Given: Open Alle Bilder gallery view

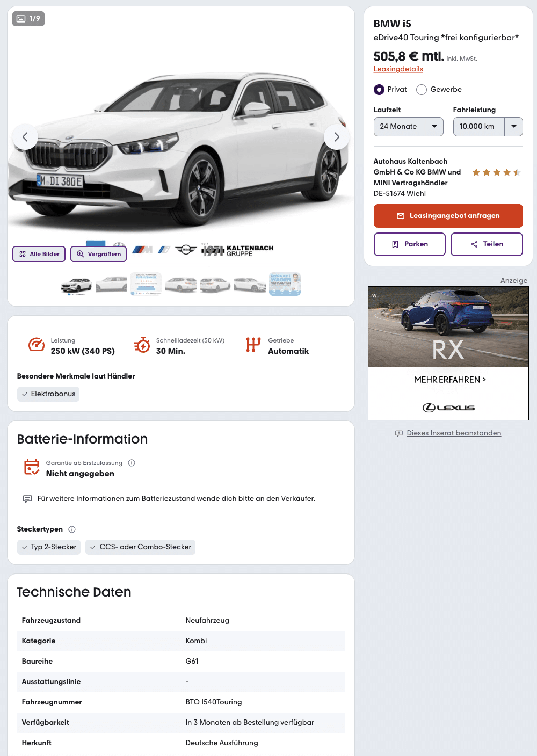Looking at the screenshot, I should click(39, 254).
